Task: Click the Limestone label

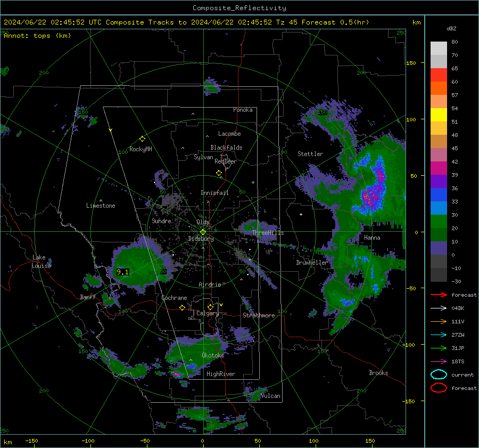Action: 101,206
